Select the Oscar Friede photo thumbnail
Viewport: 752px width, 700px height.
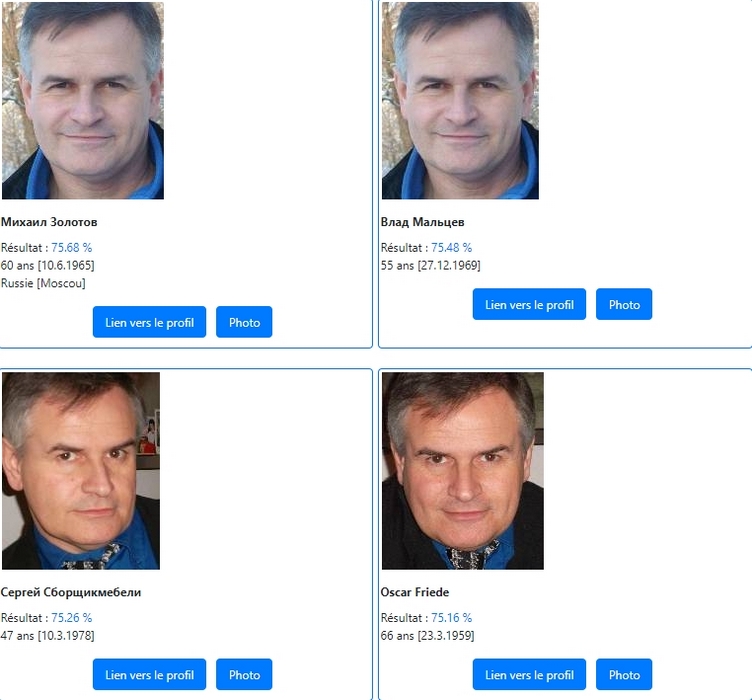coord(463,471)
